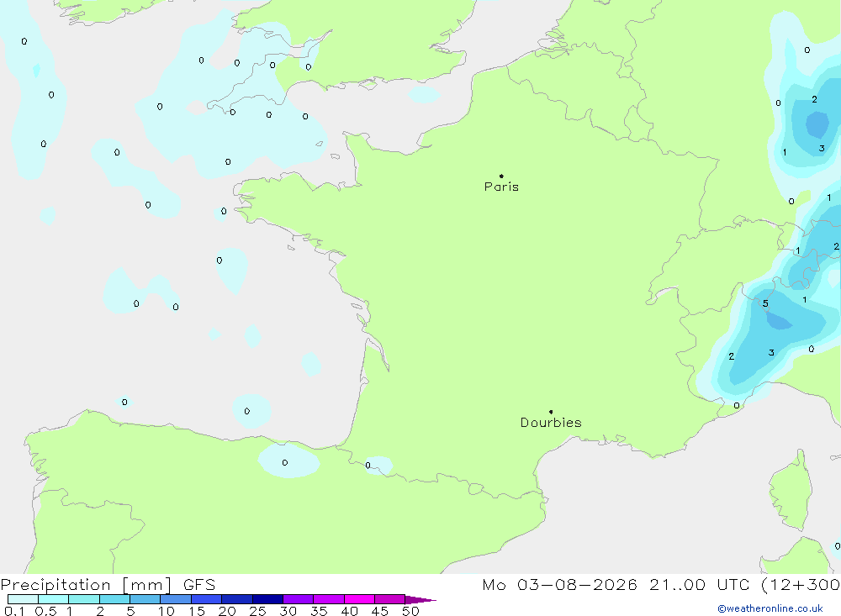This screenshot has height=616, width=841.
Task: Click the '25' legend scale label
Action: pos(258,611)
